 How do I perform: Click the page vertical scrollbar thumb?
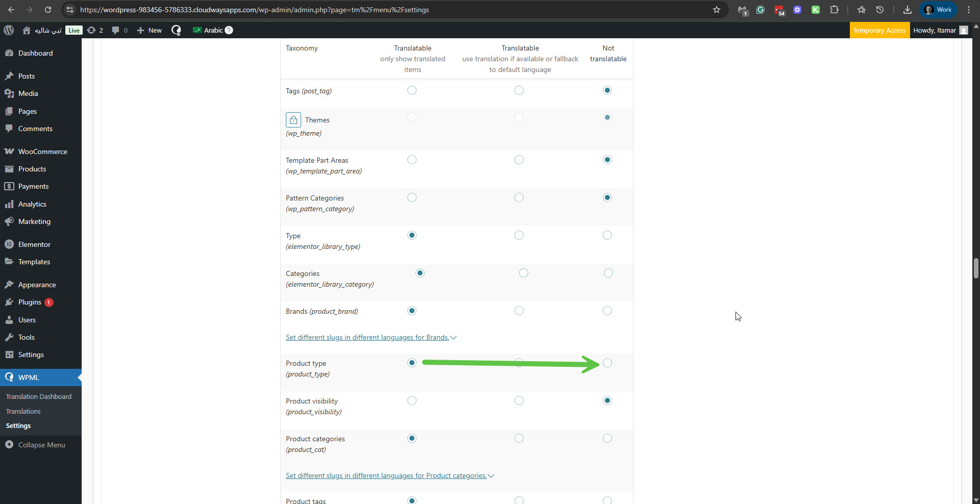(x=975, y=268)
